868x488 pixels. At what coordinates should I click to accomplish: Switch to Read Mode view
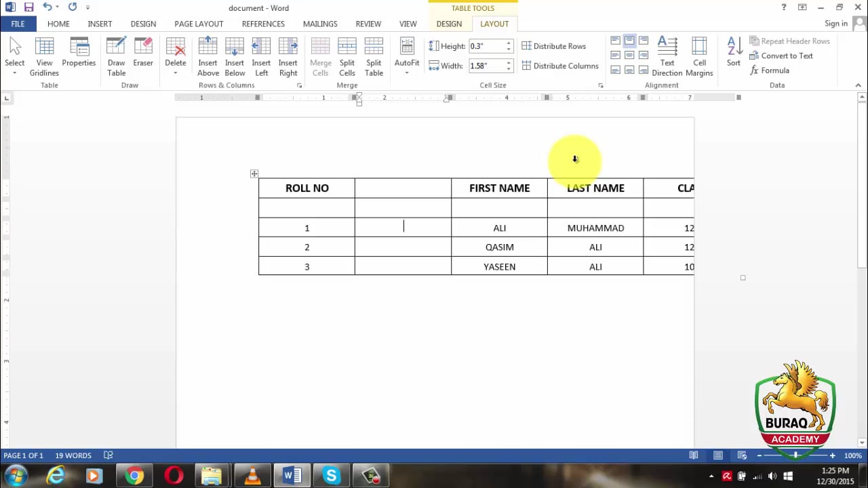click(694, 455)
